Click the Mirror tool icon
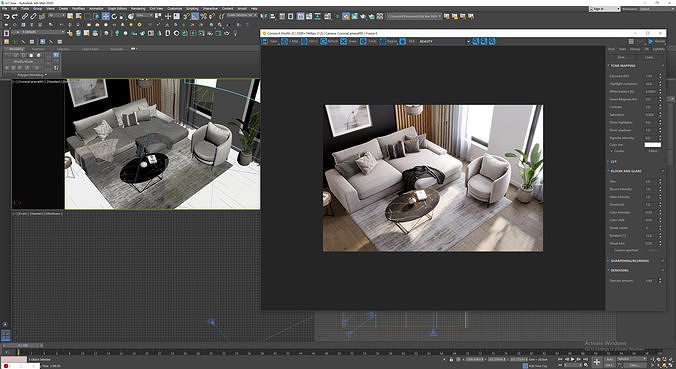This screenshot has width=676, height=369. click(x=264, y=16)
